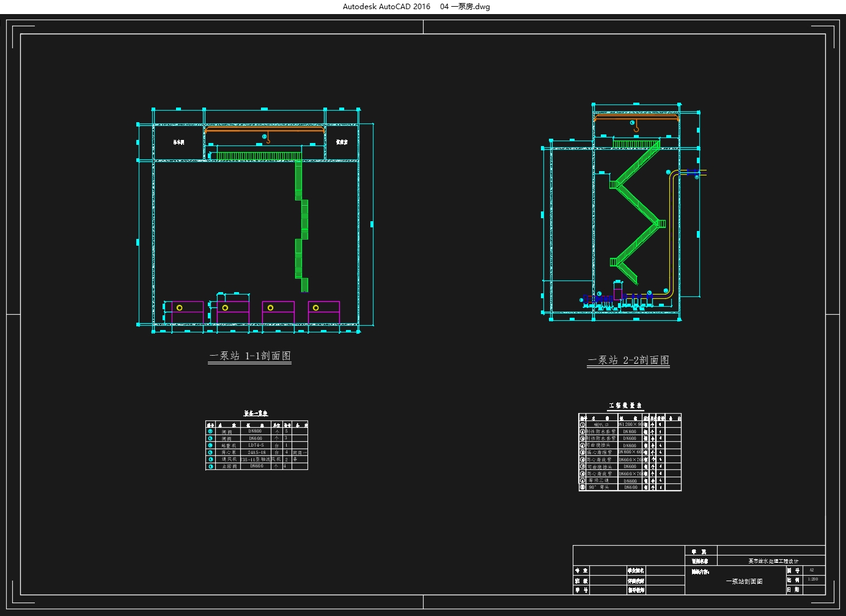This screenshot has height=616, width=846.
Task: Click the drawing number value 'A2'
Action: (x=812, y=570)
